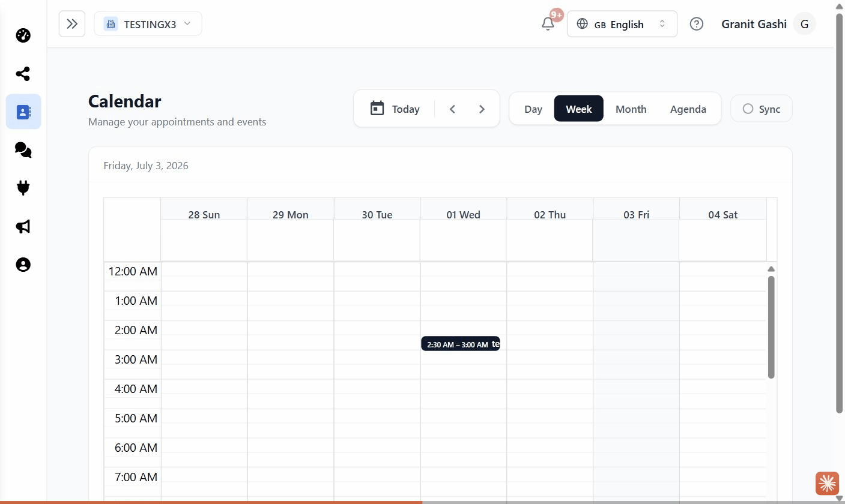Open the Granit Gashi user avatar
Screen dimensions: 845x504
tap(804, 24)
